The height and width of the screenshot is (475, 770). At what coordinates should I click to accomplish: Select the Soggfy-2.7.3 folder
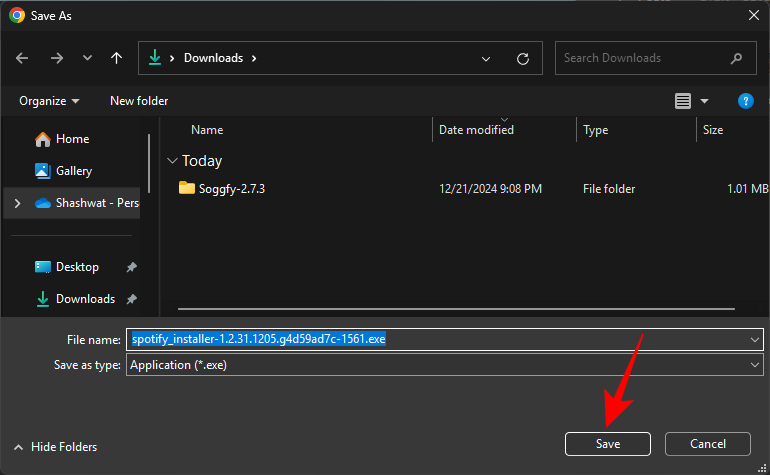tap(231, 188)
